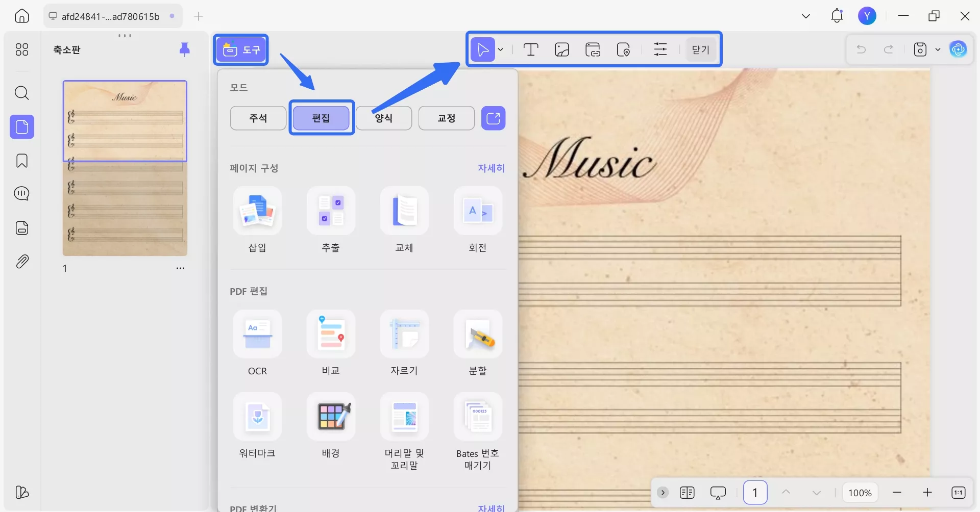This screenshot has height=512, width=980.
Task: Open the comments panel in the sidebar
Action: point(21,194)
